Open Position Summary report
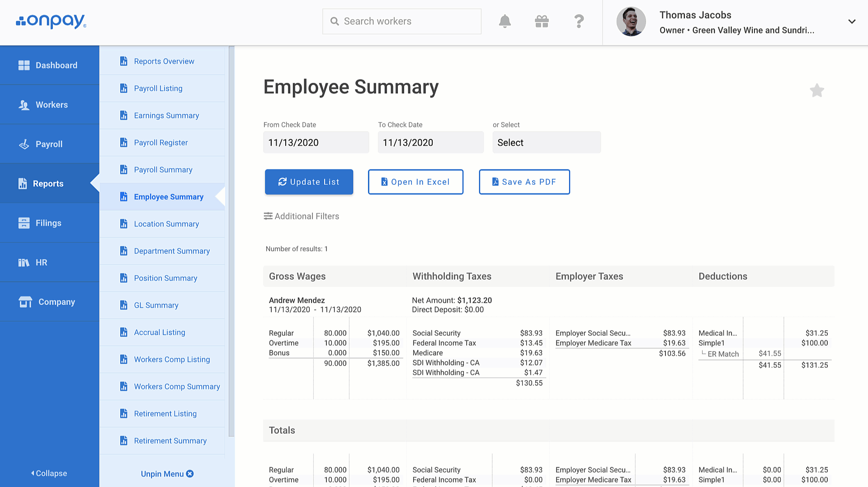 (162, 278)
